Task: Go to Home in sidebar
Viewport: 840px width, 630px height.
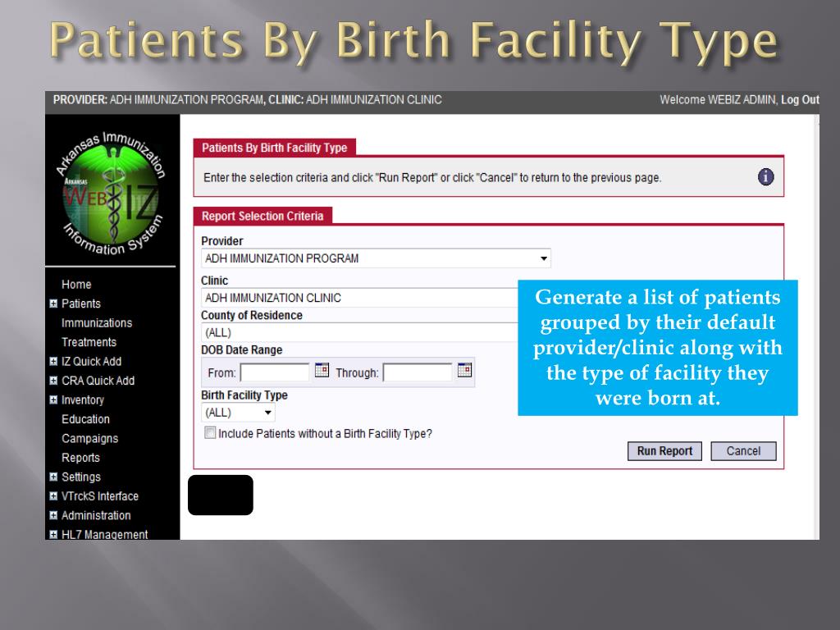Action: [76, 285]
